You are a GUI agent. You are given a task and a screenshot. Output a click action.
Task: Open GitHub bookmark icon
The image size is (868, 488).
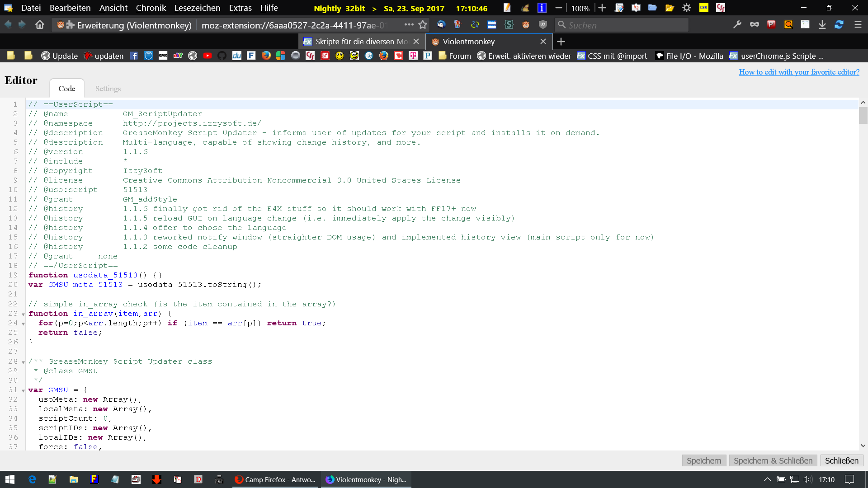point(222,56)
